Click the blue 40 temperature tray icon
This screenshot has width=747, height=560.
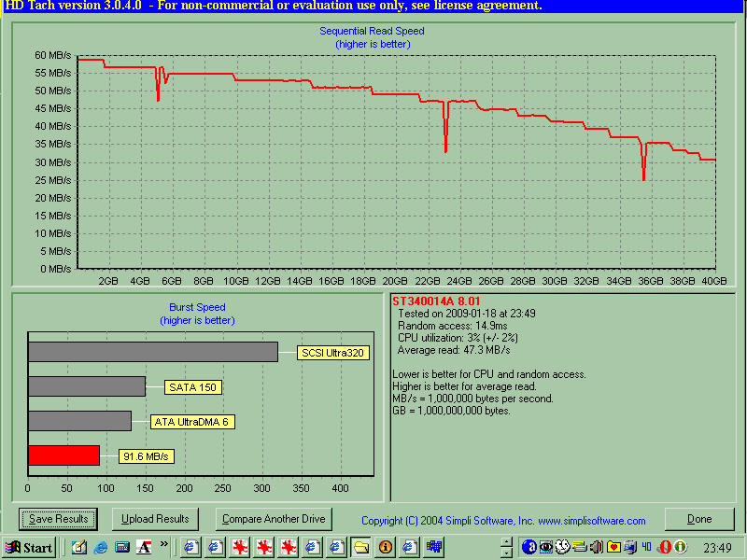click(646, 547)
